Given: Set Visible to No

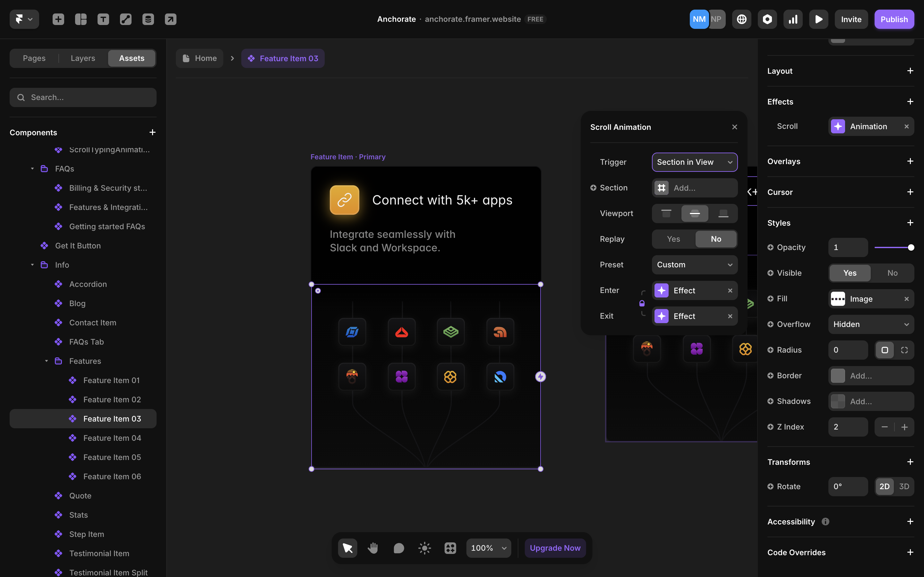Looking at the screenshot, I should tap(892, 273).
